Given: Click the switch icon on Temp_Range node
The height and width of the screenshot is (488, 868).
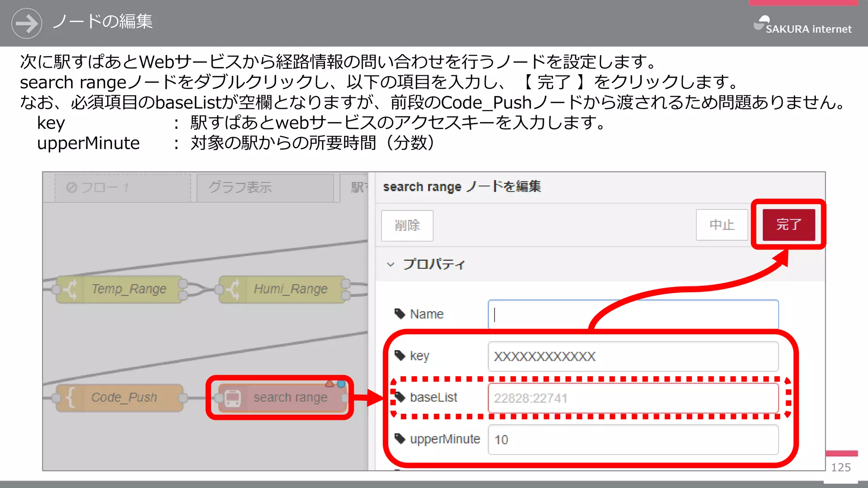Looking at the screenshot, I should pos(70,290).
